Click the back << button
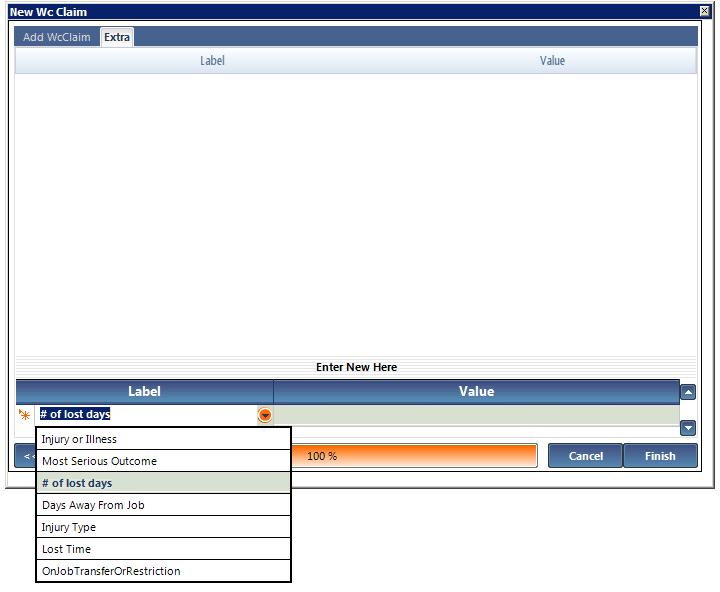The width and height of the screenshot is (720, 592). (x=26, y=456)
